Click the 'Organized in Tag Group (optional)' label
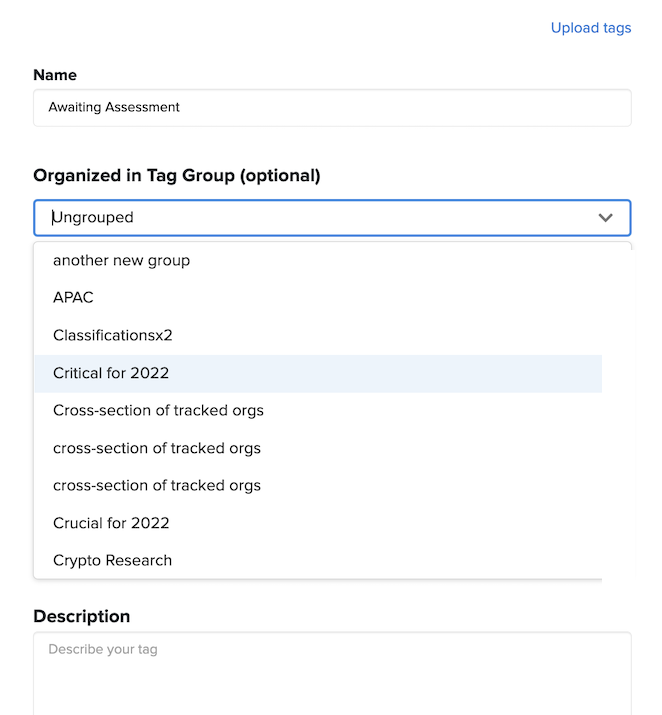662x715 pixels. point(177,176)
